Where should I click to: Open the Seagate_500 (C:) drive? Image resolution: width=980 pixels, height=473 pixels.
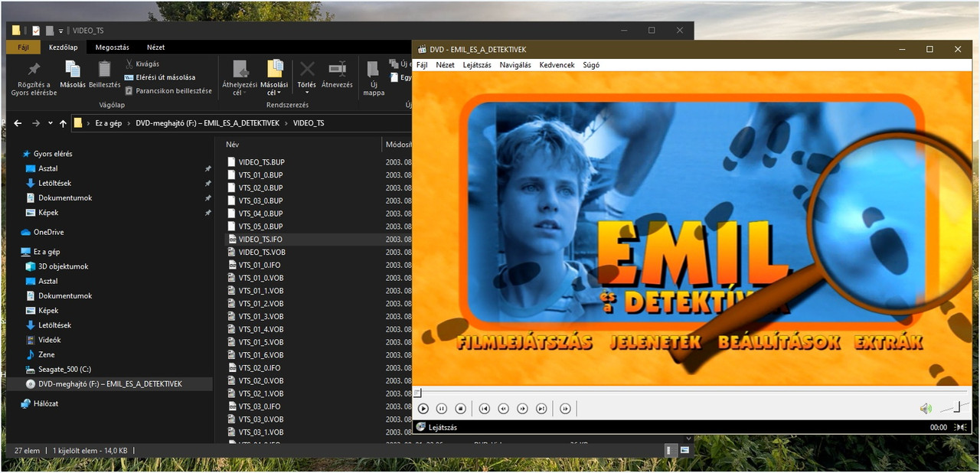[x=64, y=369]
